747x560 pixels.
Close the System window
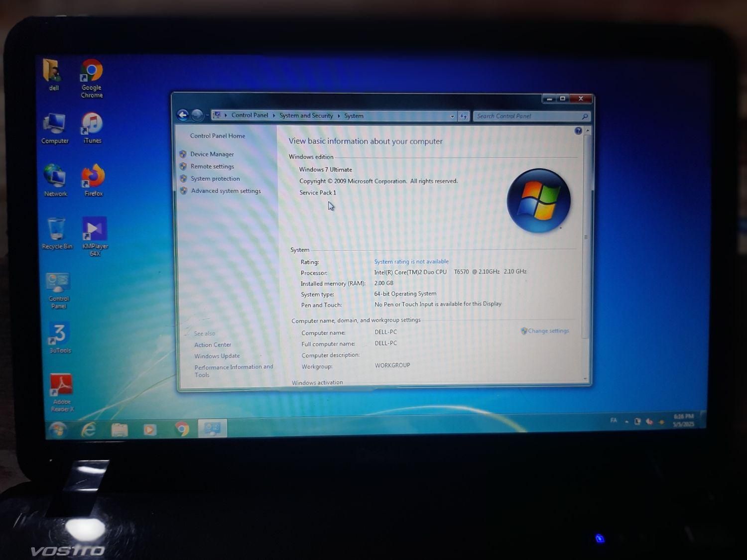tap(581, 99)
